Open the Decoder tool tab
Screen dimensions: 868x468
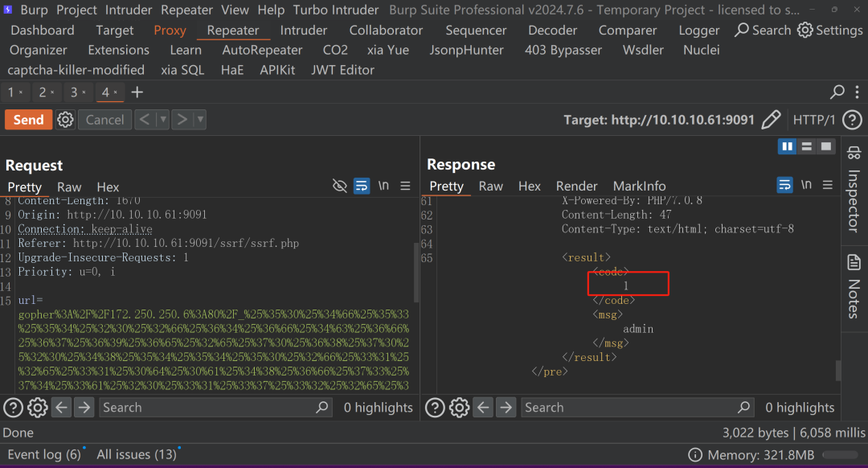point(552,31)
